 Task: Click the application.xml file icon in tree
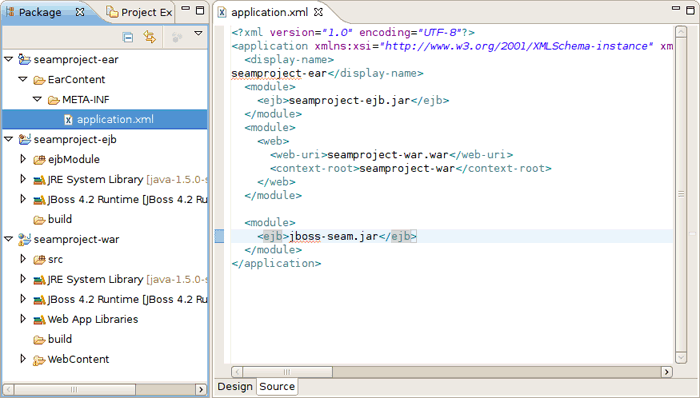click(x=68, y=120)
